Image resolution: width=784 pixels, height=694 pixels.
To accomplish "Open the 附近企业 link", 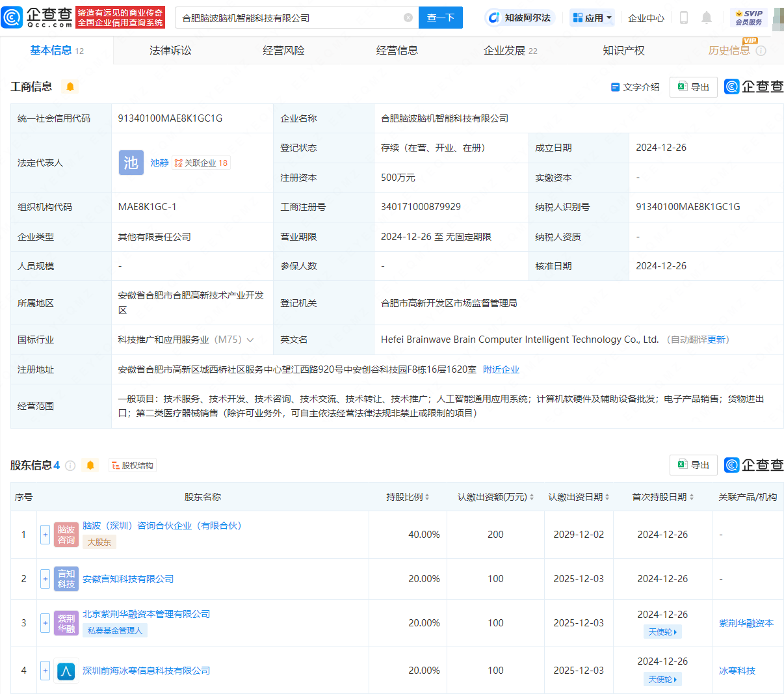I will tap(501, 369).
